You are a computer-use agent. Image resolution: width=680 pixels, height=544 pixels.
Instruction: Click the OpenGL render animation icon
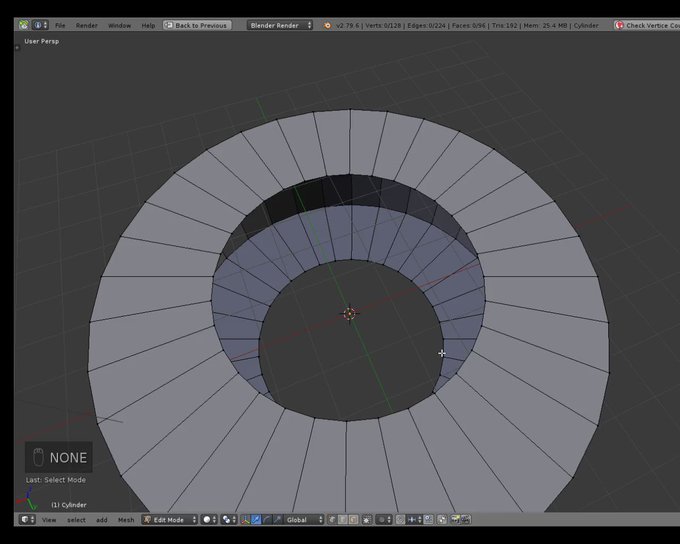[x=465, y=520]
